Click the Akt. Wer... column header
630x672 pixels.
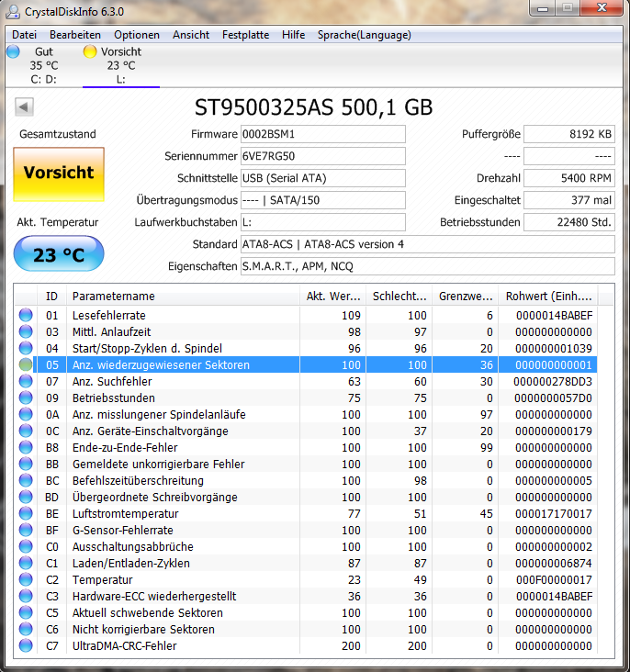(332, 297)
